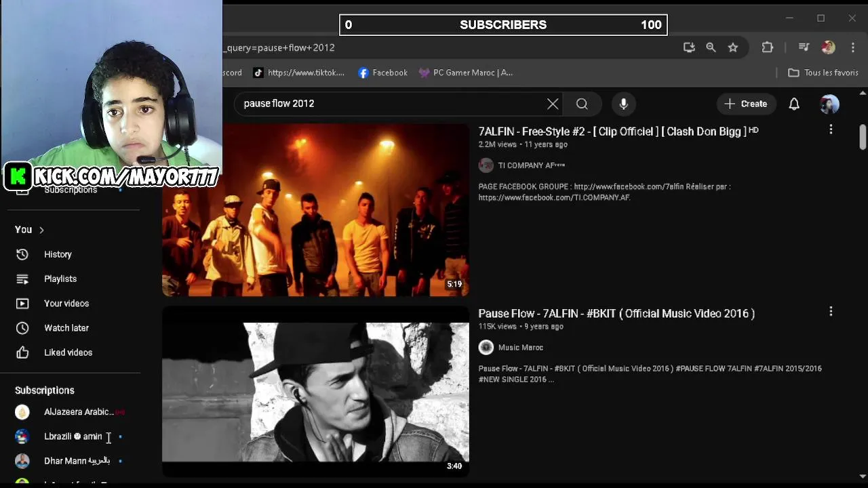The image size is (868, 488).
Task: Open the browser extensions puzzle icon
Action: (768, 47)
